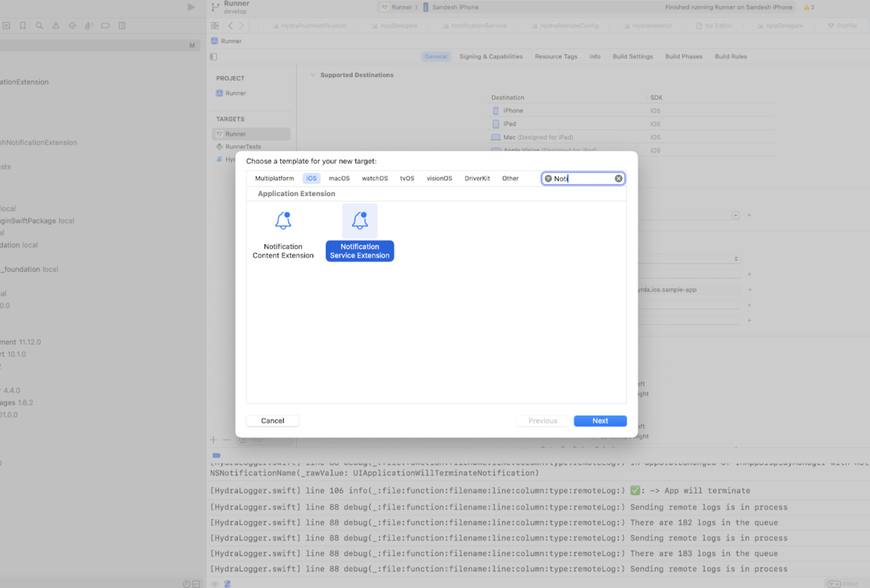Open the Issue navigator warning icon
870x588 pixels.
click(56, 26)
